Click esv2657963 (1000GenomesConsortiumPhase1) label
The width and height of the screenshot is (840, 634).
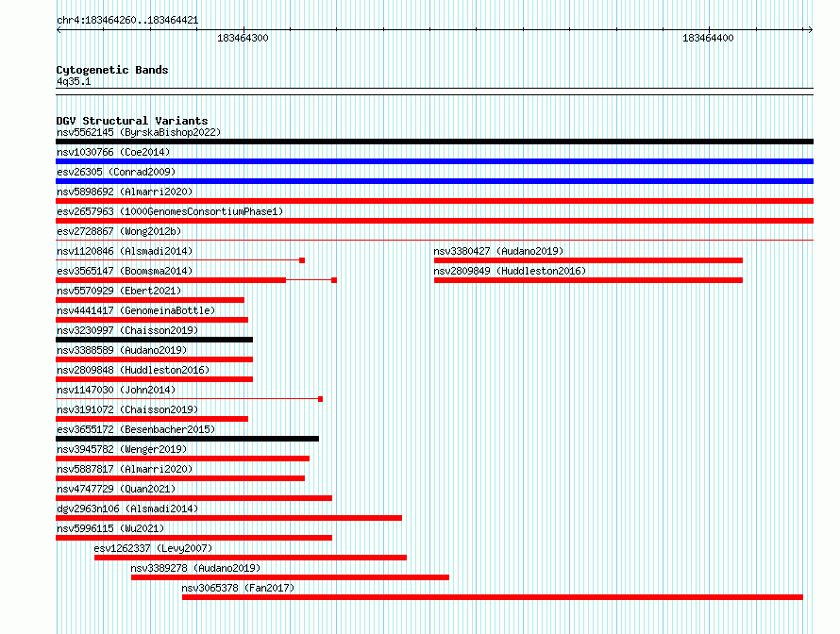click(x=170, y=211)
